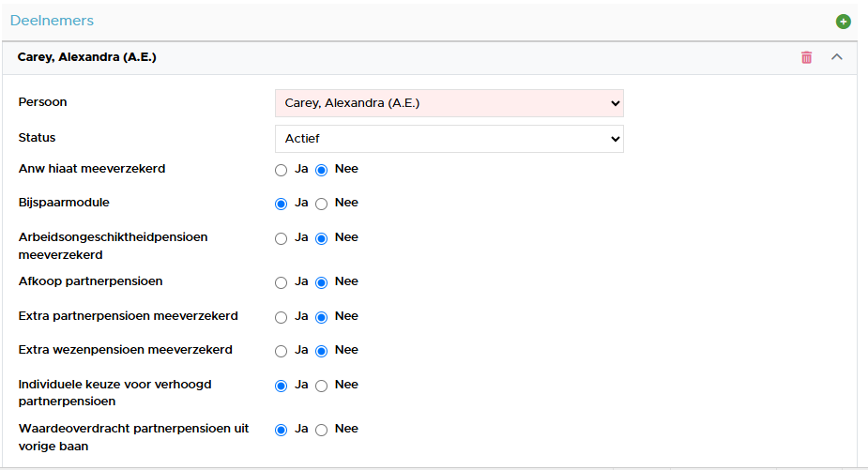The width and height of the screenshot is (868, 470).
Task: Choose Ja radio for Bijspaarmodule
Action: [282, 204]
